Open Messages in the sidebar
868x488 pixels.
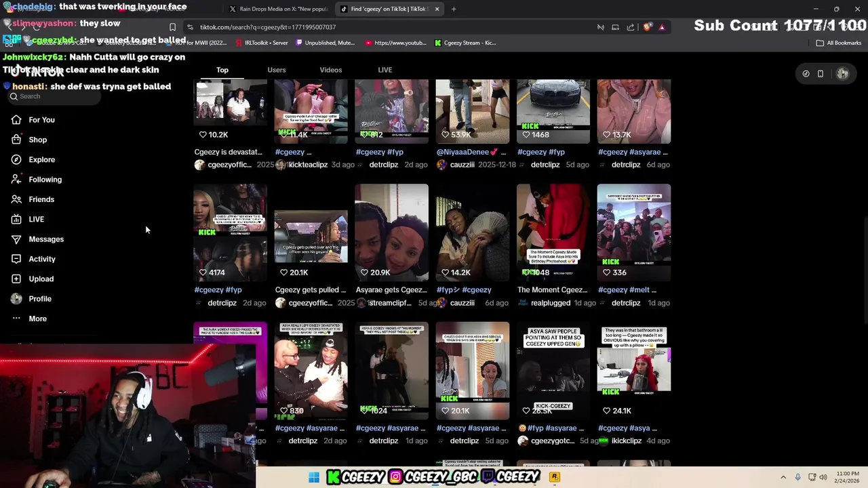(46, 239)
